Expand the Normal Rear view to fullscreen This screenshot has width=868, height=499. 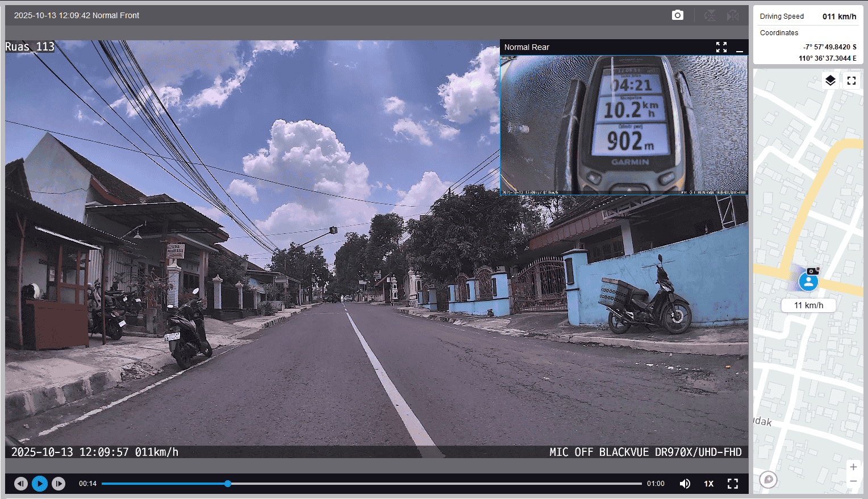(721, 47)
